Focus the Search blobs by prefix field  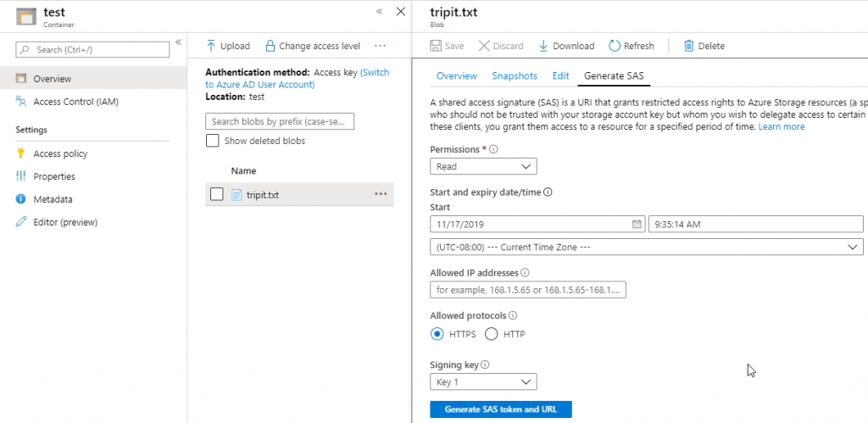pos(280,121)
